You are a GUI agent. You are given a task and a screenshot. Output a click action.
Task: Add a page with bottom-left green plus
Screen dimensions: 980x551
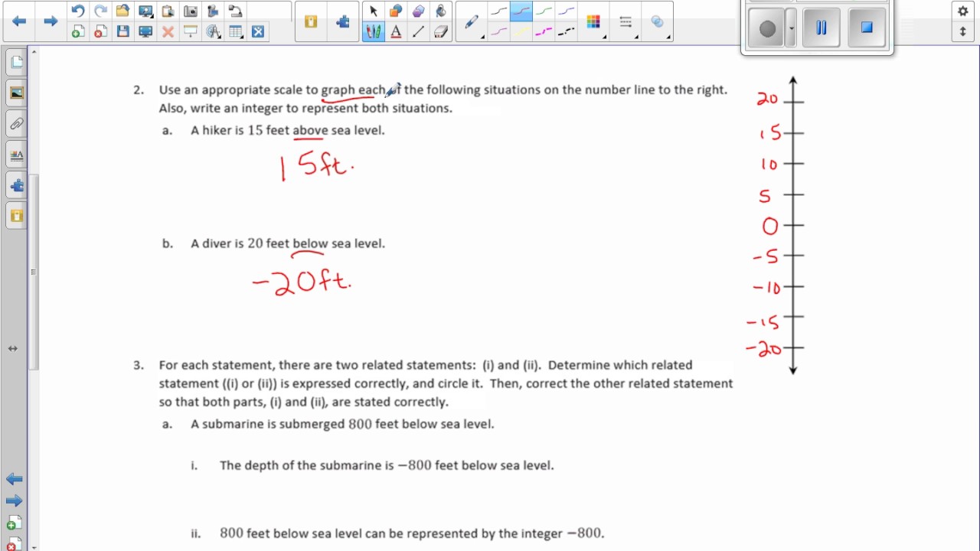12,524
